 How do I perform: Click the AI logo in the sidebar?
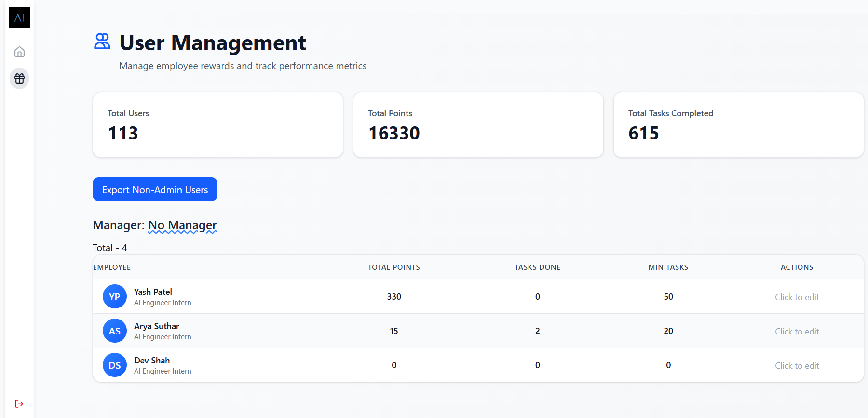tap(19, 18)
